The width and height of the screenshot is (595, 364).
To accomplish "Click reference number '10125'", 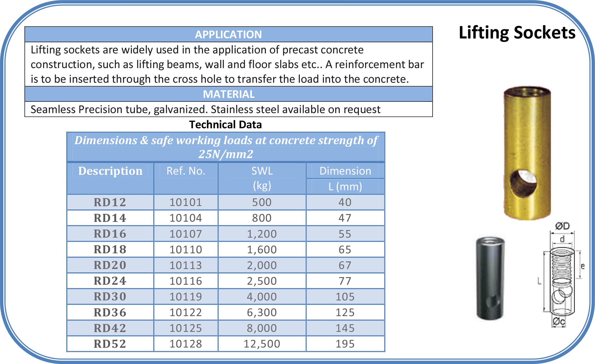I will (x=186, y=328).
